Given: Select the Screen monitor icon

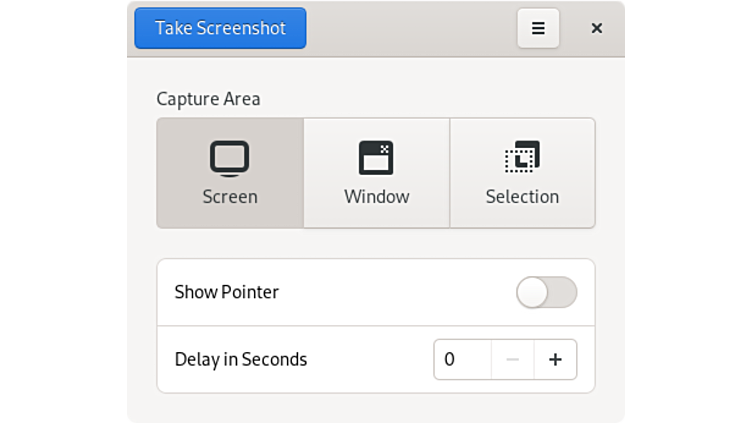Looking at the screenshot, I should [x=229, y=158].
